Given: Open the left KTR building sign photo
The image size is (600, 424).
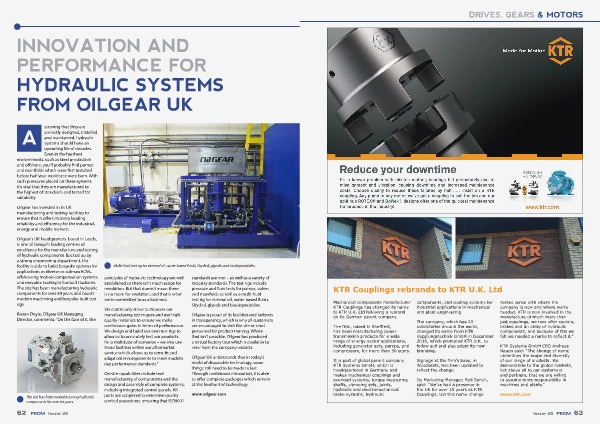Looking at the screenshot, I should point(390,248).
